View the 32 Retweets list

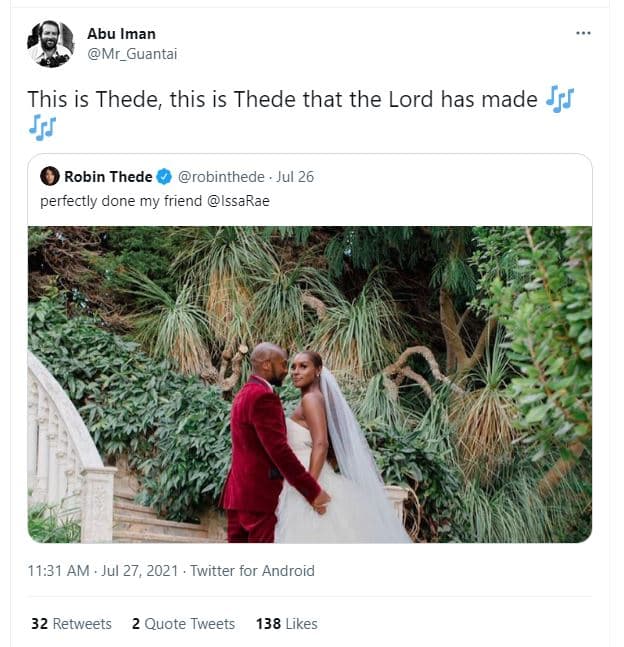click(x=71, y=623)
